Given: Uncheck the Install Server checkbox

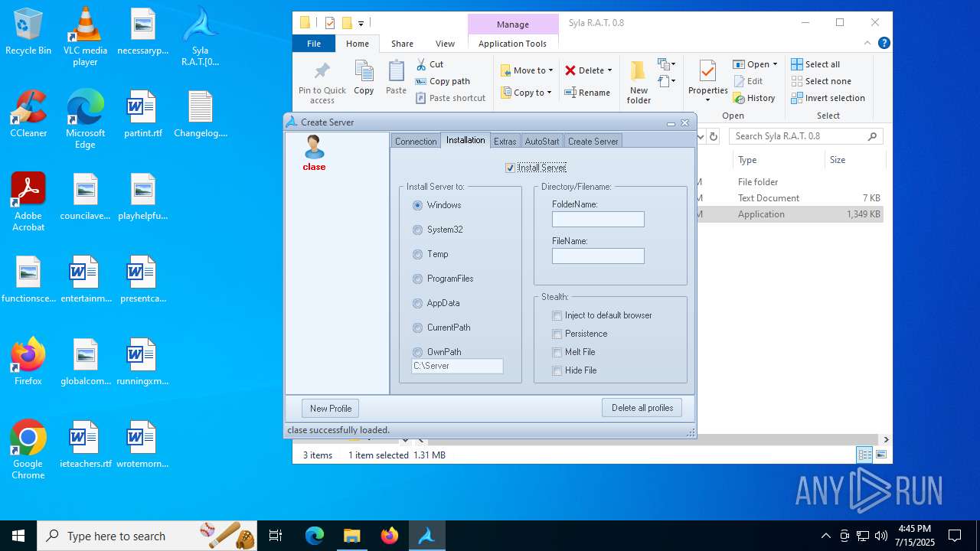Looking at the screenshot, I should tap(510, 168).
